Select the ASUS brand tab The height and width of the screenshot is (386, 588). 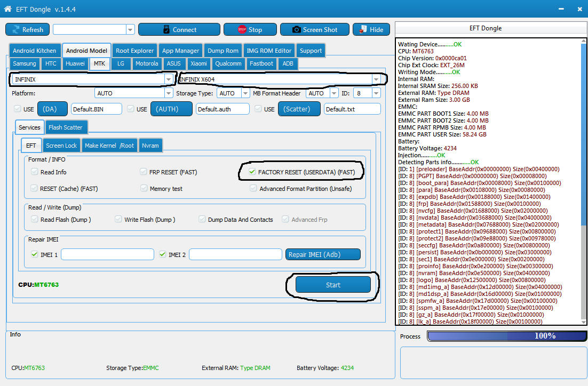click(x=173, y=63)
